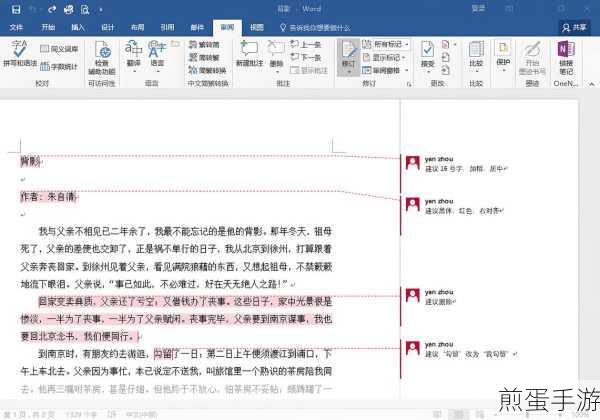This screenshot has height=420, width=600.
Task: Open the 比较 compare dropdown
Action: [476, 55]
